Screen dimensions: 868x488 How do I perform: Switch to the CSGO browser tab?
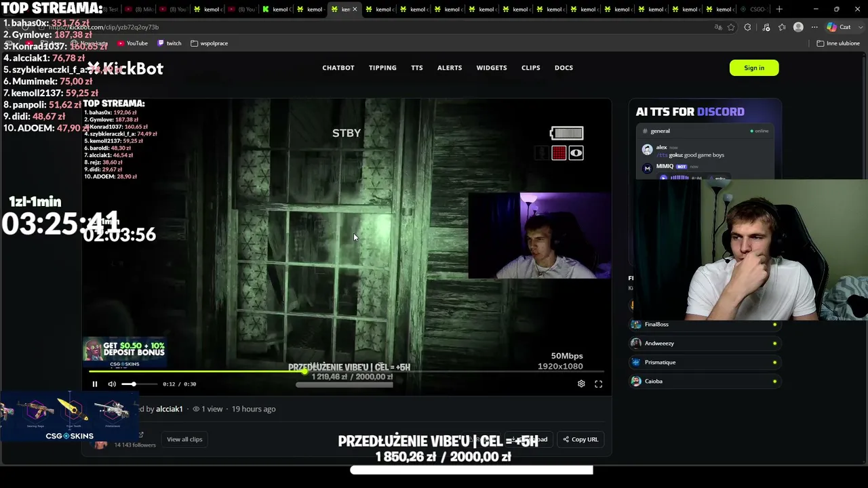753,9
